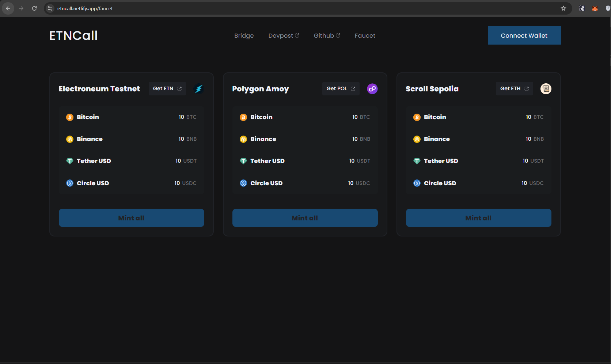Click the 10 USDC amount under Scroll Sepolia
Viewport: 611px width, 364px height.
click(x=533, y=183)
